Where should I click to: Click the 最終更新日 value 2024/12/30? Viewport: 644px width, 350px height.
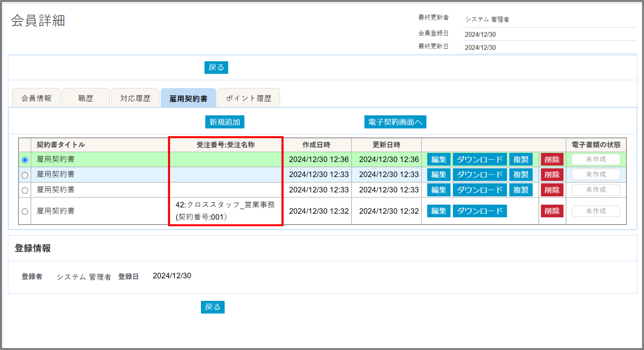click(x=480, y=48)
